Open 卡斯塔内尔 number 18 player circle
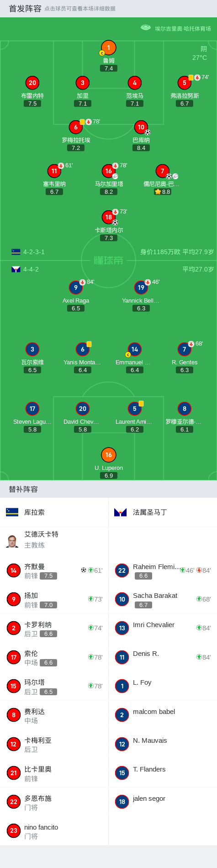 (x=108, y=217)
